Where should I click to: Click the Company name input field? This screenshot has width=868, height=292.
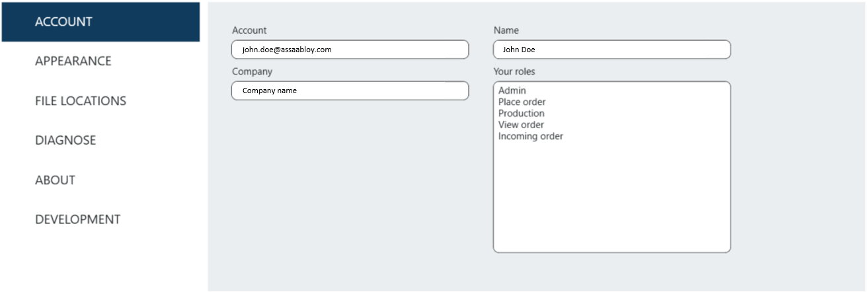tap(350, 91)
